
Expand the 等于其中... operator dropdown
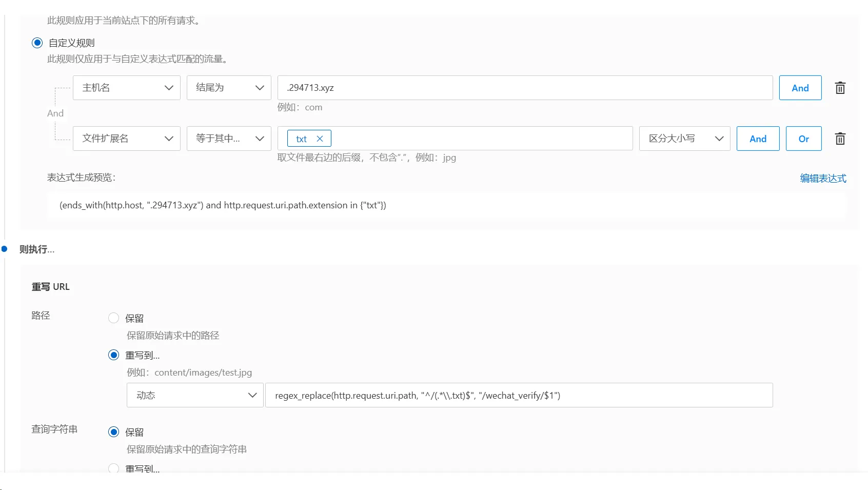[229, 139]
